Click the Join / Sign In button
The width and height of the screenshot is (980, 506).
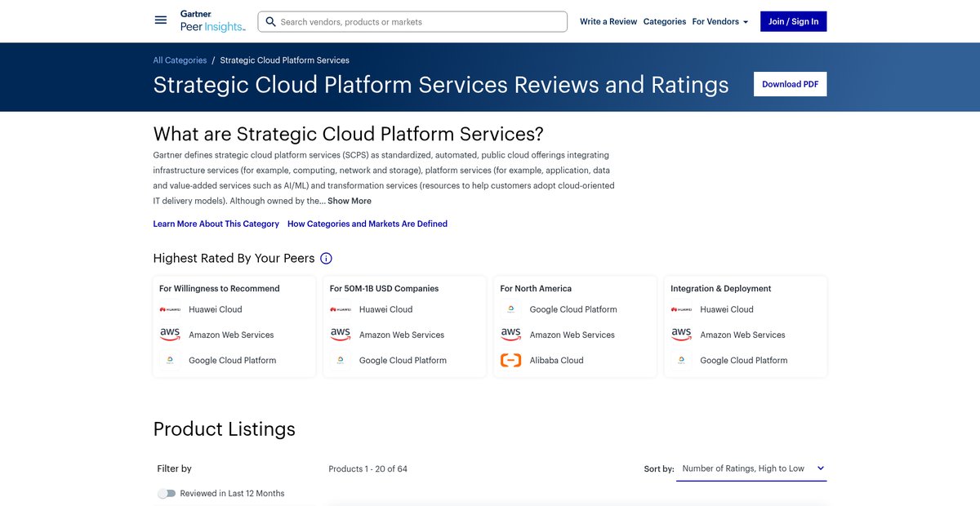[793, 21]
